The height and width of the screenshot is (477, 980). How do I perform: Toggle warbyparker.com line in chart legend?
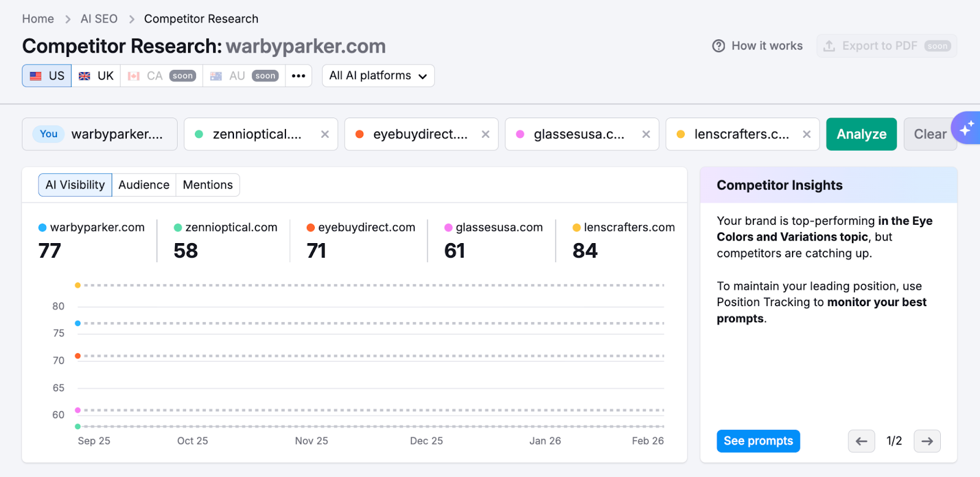92,228
